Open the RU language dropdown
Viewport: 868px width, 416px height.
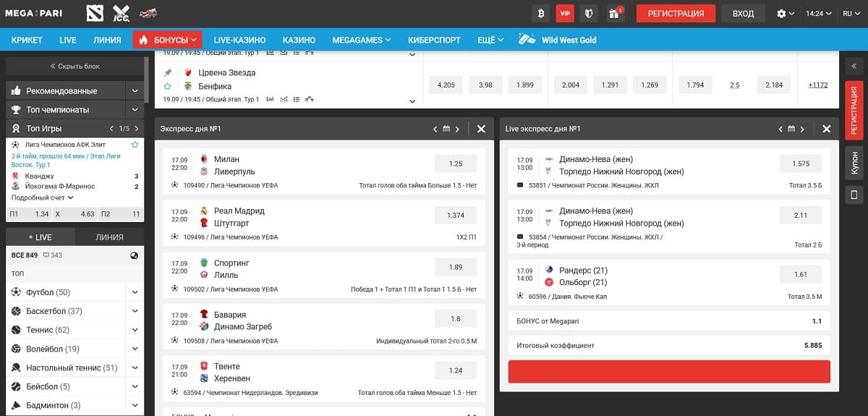[851, 13]
